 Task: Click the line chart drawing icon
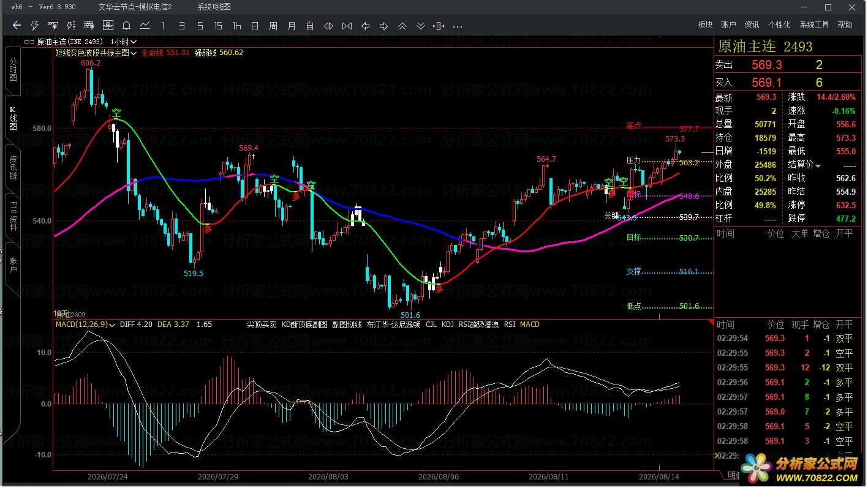point(145,26)
